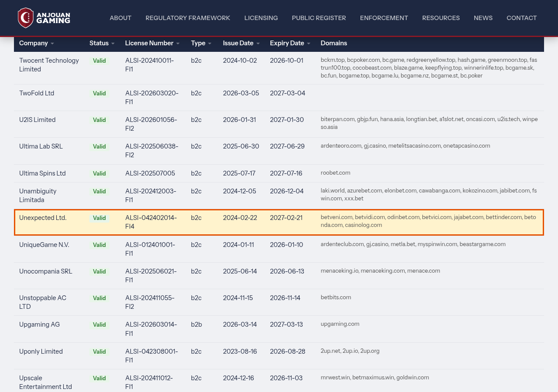Visit the News page
This screenshot has height=392, width=558.
[483, 18]
